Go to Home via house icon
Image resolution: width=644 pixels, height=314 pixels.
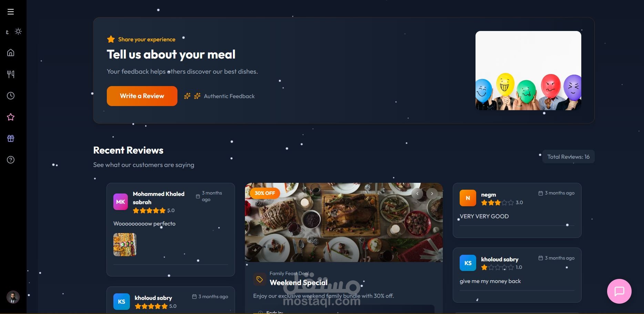coord(11,53)
